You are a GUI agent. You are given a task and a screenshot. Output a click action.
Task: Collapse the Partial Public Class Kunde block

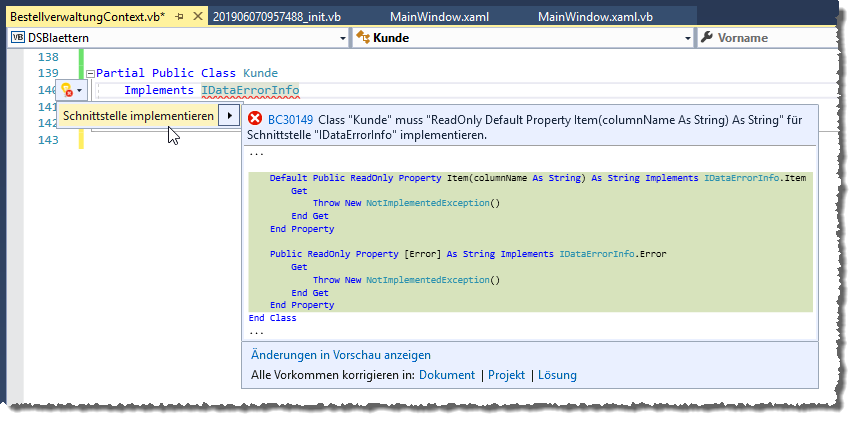pos(90,74)
